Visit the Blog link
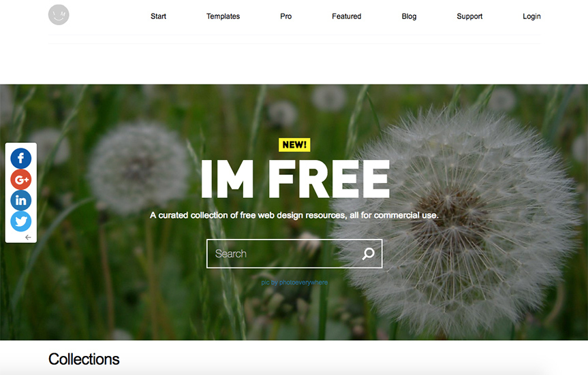Image resolution: width=588 pixels, height=375 pixels. (x=409, y=16)
